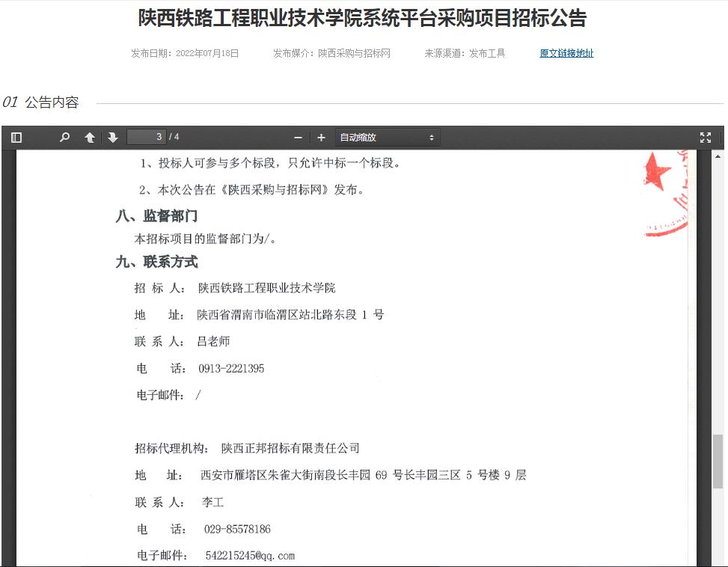Click the scrollbar up arrow
728x567 pixels.
(x=718, y=157)
